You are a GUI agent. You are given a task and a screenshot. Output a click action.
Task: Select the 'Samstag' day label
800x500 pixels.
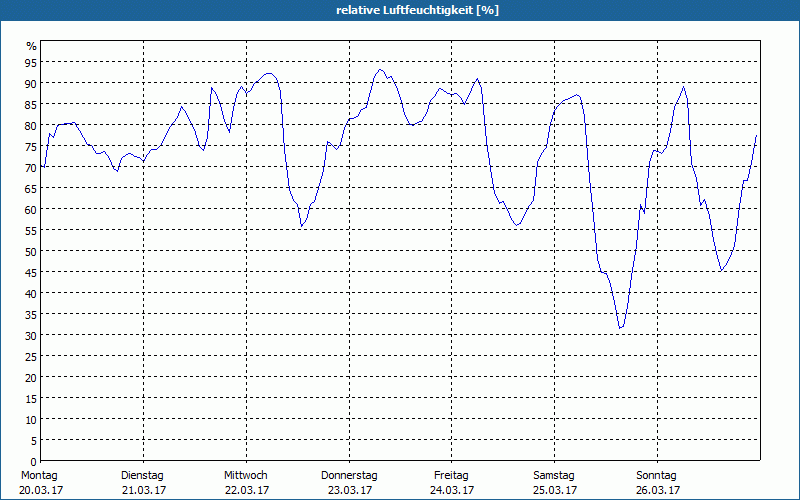(x=554, y=475)
